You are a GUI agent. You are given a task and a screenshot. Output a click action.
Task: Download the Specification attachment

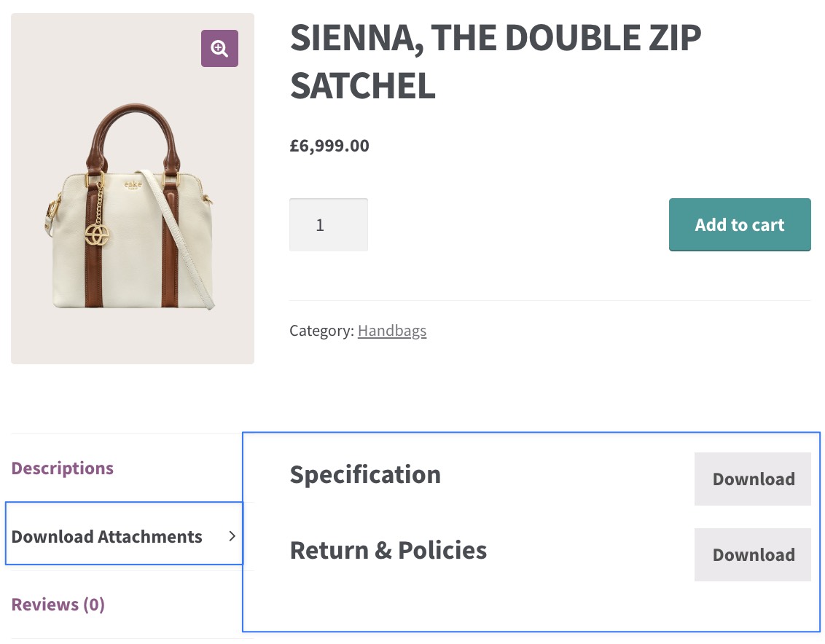pyautogui.click(x=752, y=479)
